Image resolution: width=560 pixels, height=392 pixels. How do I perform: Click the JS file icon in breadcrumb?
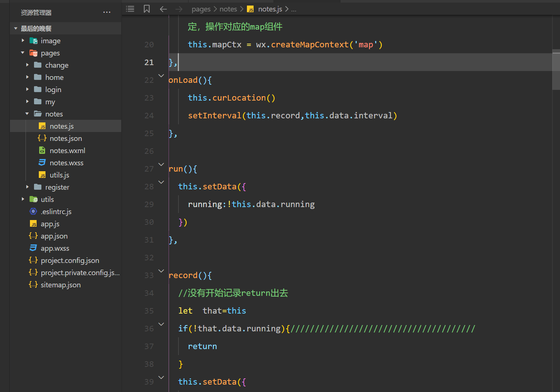[x=251, y=9]
